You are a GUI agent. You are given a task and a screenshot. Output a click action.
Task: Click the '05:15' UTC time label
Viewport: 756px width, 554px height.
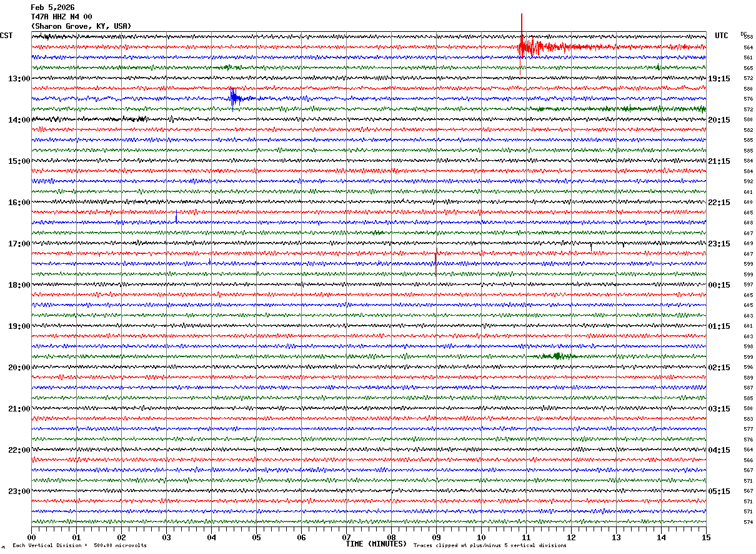coord(719,491)
